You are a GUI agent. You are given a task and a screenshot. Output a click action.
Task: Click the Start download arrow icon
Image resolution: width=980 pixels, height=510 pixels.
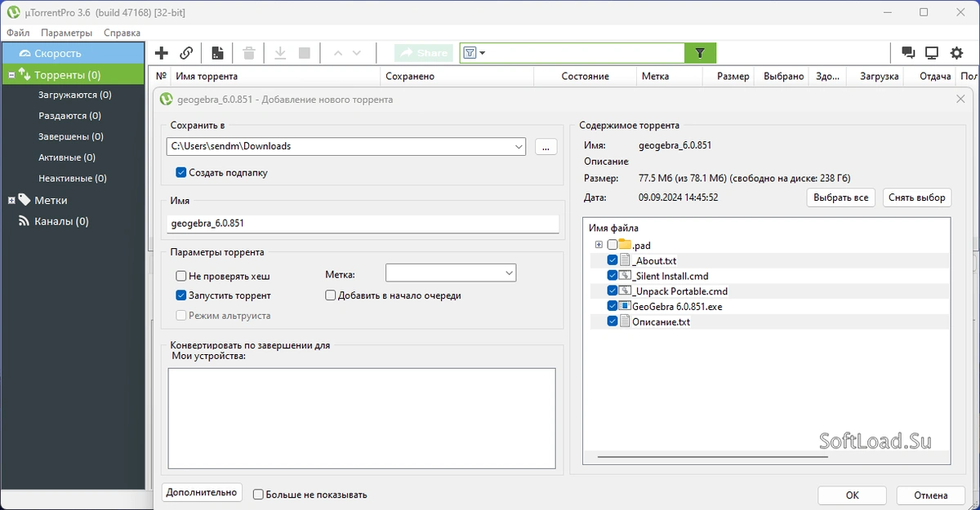tap(280, 53)
